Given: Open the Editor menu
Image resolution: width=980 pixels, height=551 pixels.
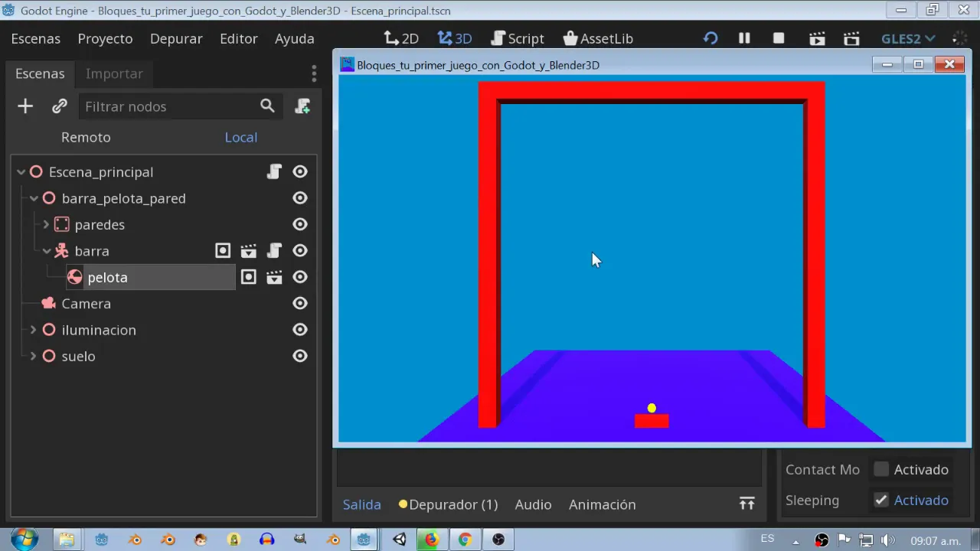Looking at the screenshot, I should pos(239,38).
